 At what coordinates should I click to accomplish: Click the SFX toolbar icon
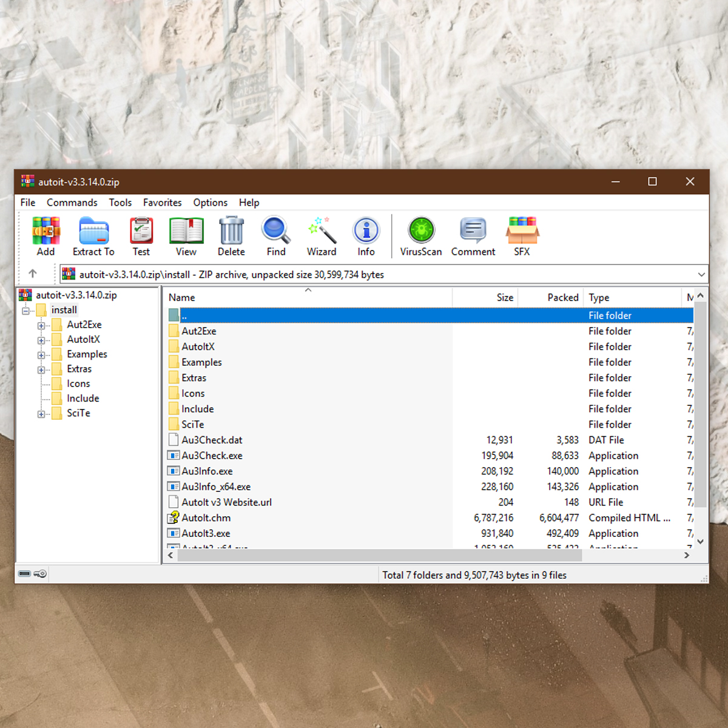pyautogui.click(x=522, y=236)
